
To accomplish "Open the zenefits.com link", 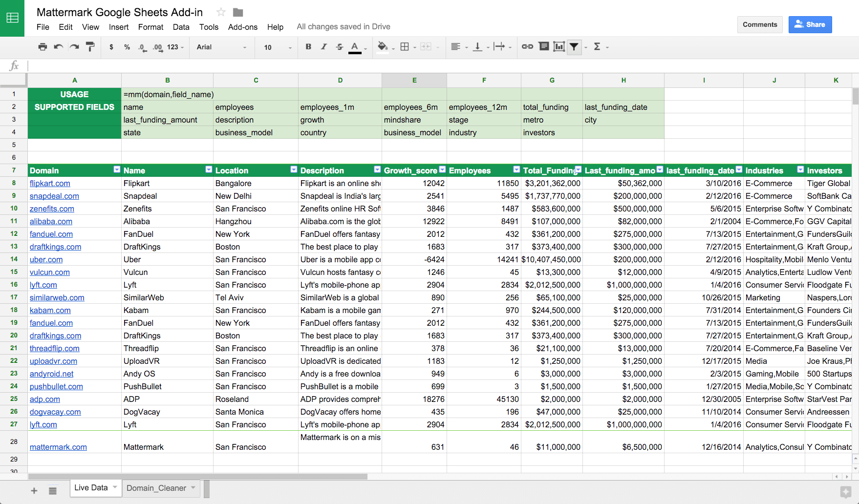I will click(x=52, y=209).
